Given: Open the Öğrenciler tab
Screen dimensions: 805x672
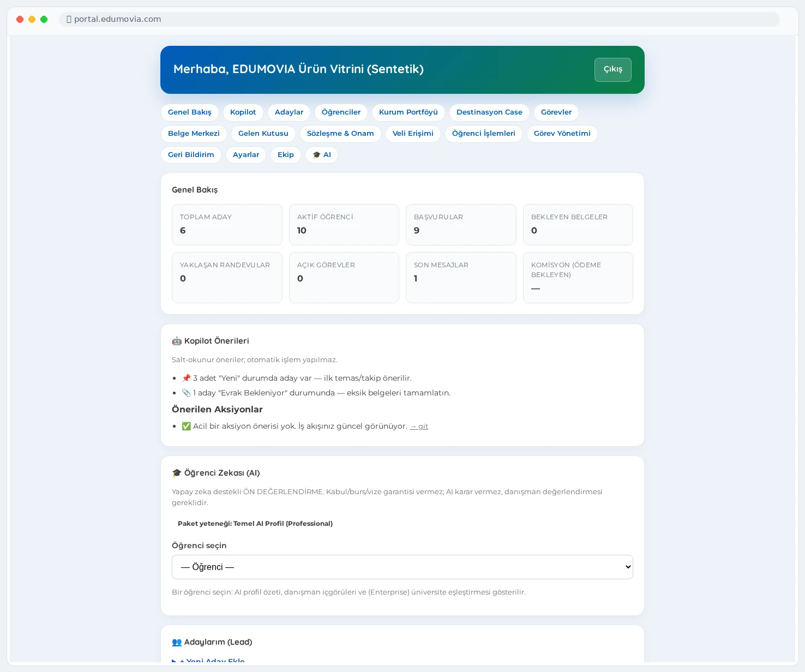Looking at the screenshot, I should click(x=341, y=112).
